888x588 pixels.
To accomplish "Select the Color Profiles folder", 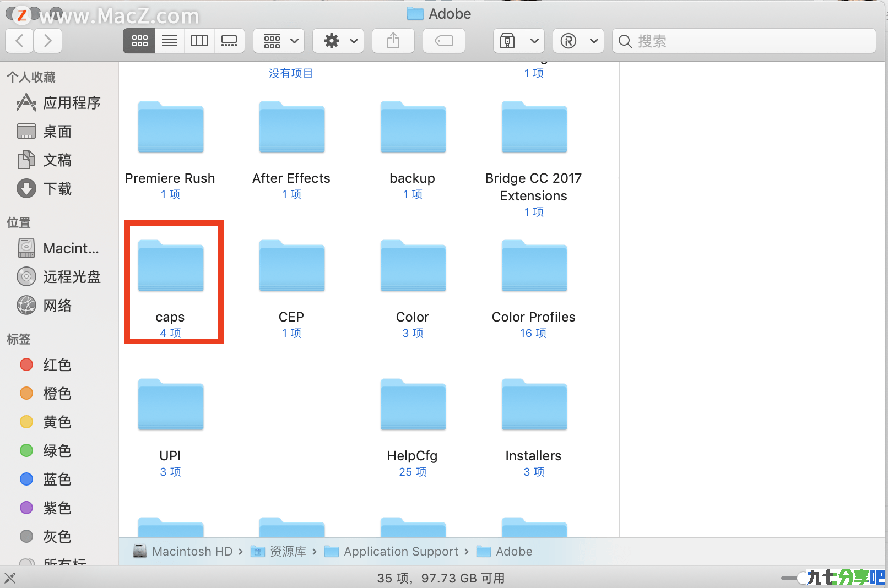I will (534, 266).
